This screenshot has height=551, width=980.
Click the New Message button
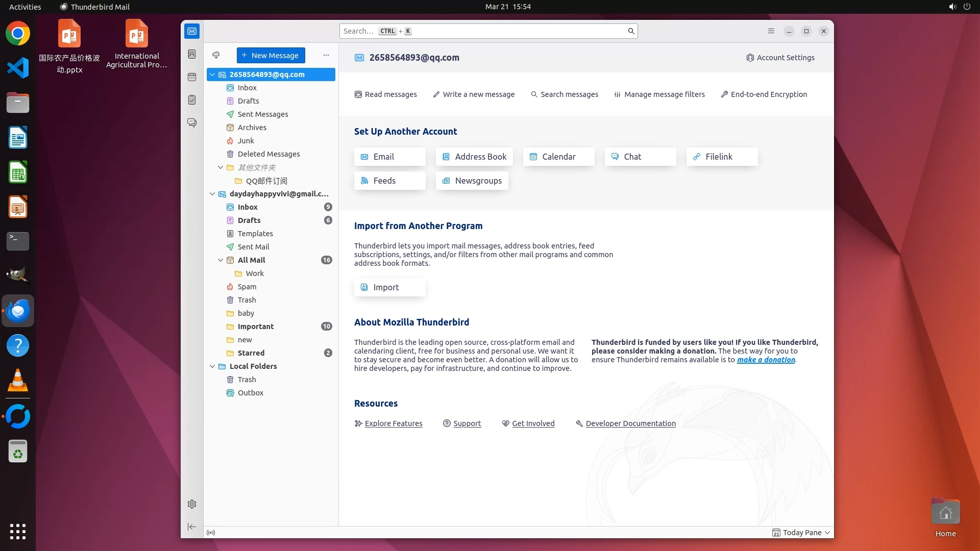coord(271,55)
